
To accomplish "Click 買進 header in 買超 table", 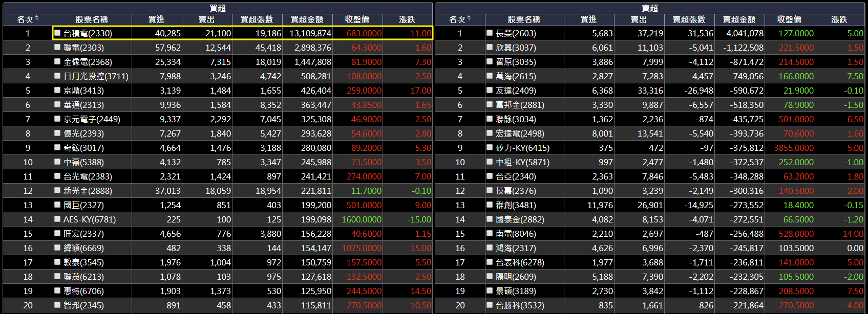I will coord(157,19).
